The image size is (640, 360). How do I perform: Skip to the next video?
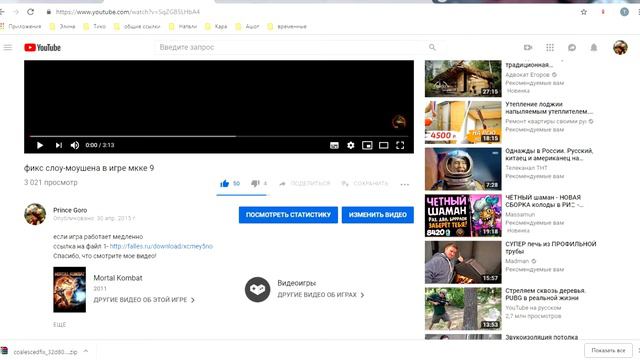tap(59, 145)
